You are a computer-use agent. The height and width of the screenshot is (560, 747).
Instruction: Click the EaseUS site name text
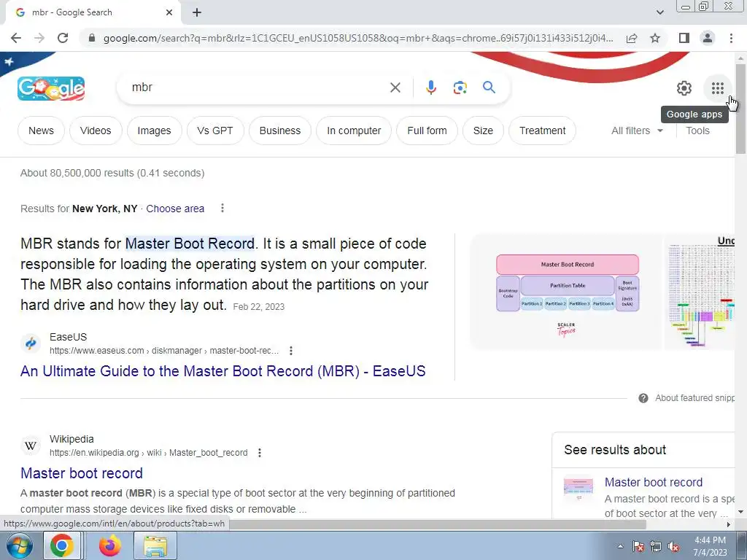click(68, 337)
